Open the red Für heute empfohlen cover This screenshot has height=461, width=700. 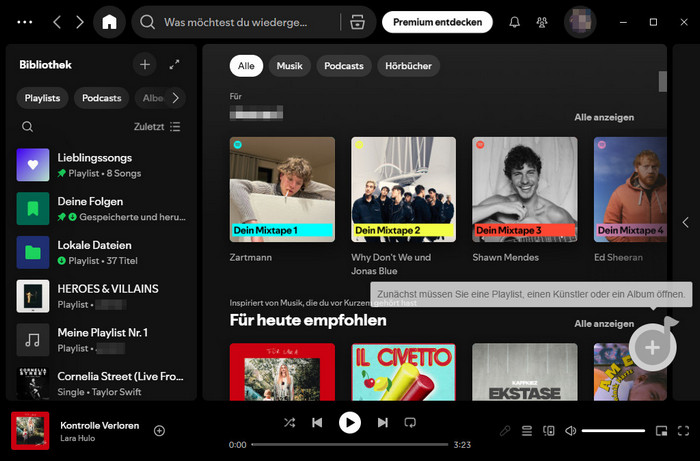point(282,372)
